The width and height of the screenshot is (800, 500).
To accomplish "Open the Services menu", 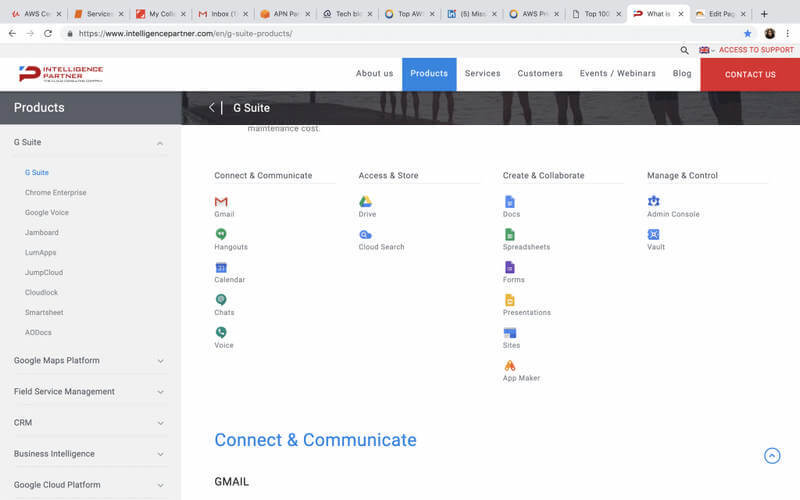I will click(x=483, y=73).
